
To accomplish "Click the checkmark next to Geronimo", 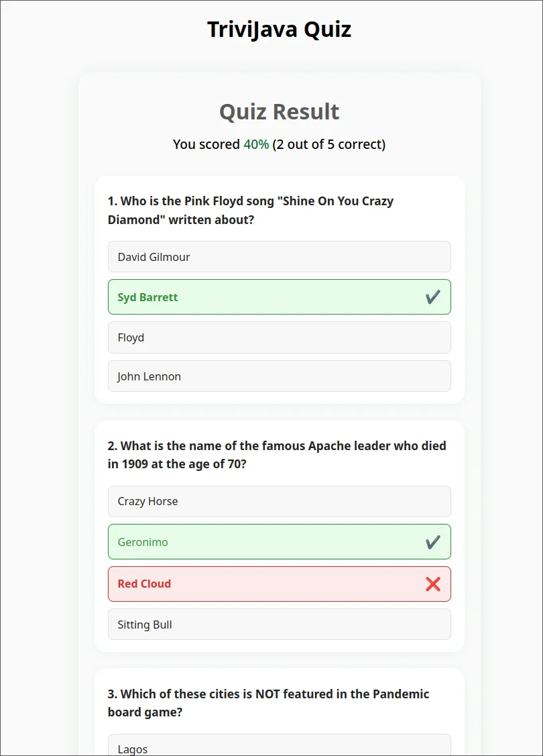I will tap(433, 541).
